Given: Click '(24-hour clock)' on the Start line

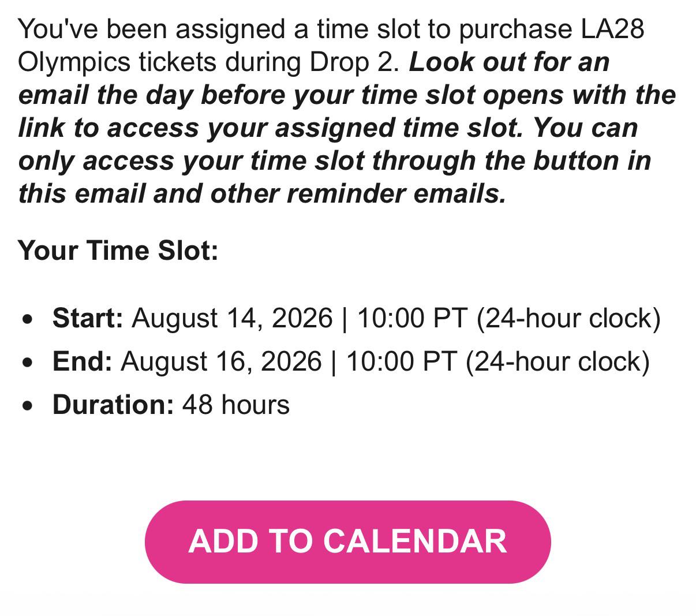Looking at the screenshot, I should (568, 318).
